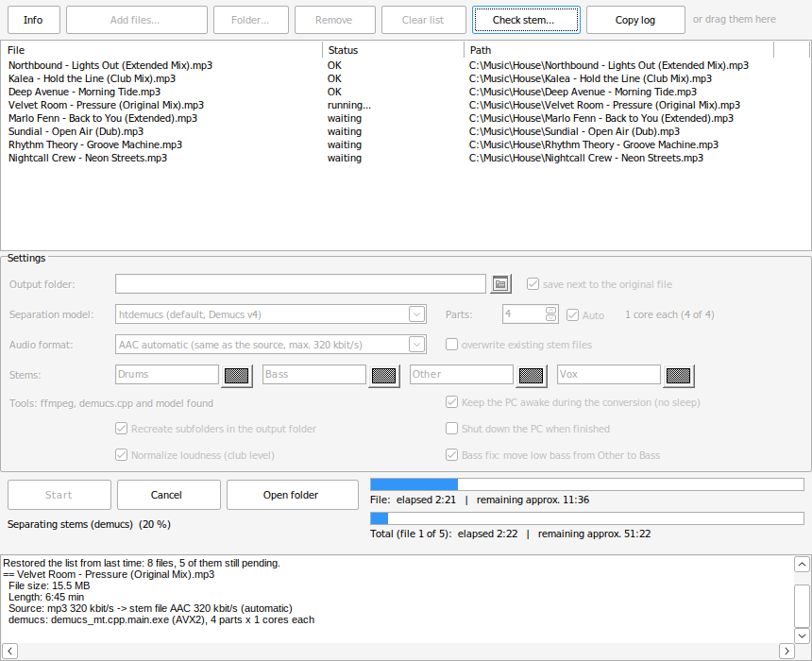This screenshot has width=812, height=661.
Task: Click the log scroll left arrow
Action: coord(9,651)
